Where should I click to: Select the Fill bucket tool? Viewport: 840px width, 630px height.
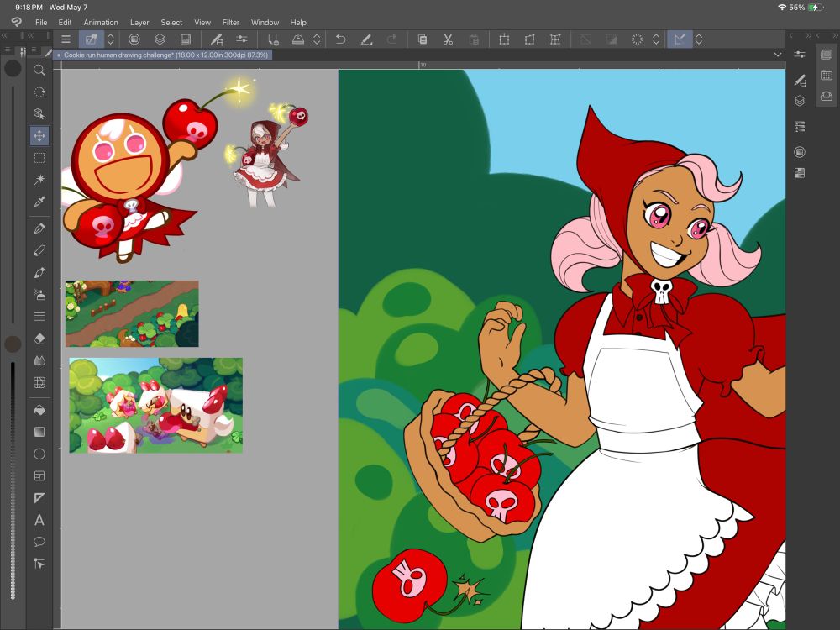click(39, 410)
